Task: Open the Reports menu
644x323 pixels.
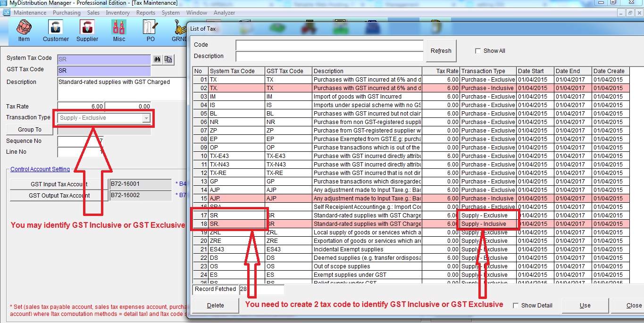Action: (146, 13)
